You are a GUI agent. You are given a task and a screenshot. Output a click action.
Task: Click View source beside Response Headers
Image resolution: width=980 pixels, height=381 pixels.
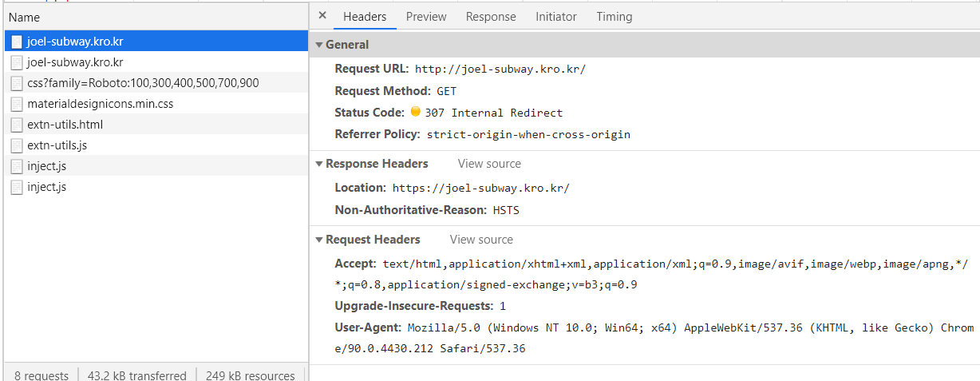tap(489, 164)
